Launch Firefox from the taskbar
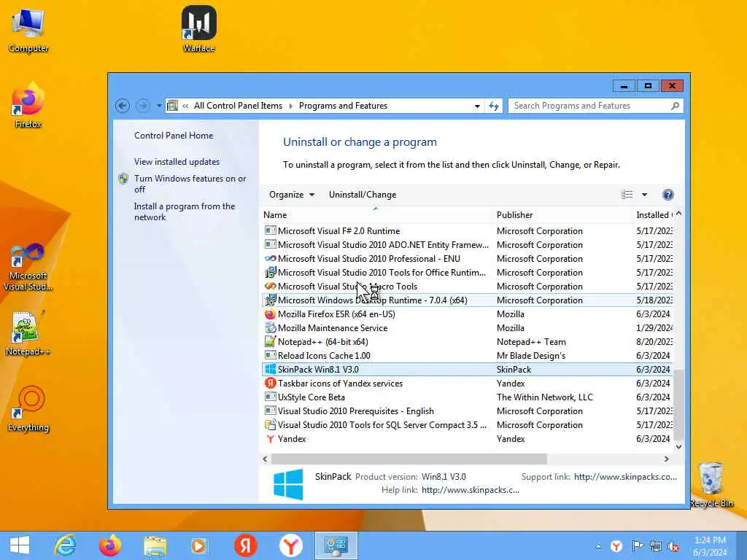Viewport: 747px width, 560px height. click(110, 545)
